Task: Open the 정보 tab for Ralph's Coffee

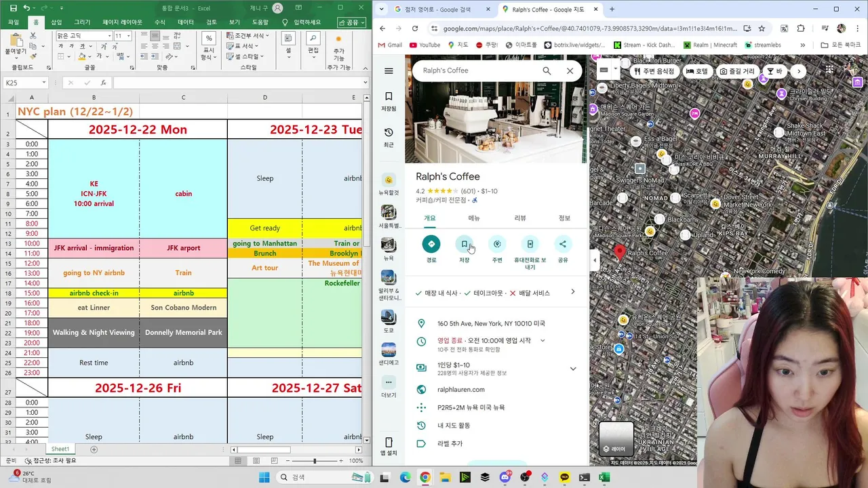Action: [x=564, y=218]
